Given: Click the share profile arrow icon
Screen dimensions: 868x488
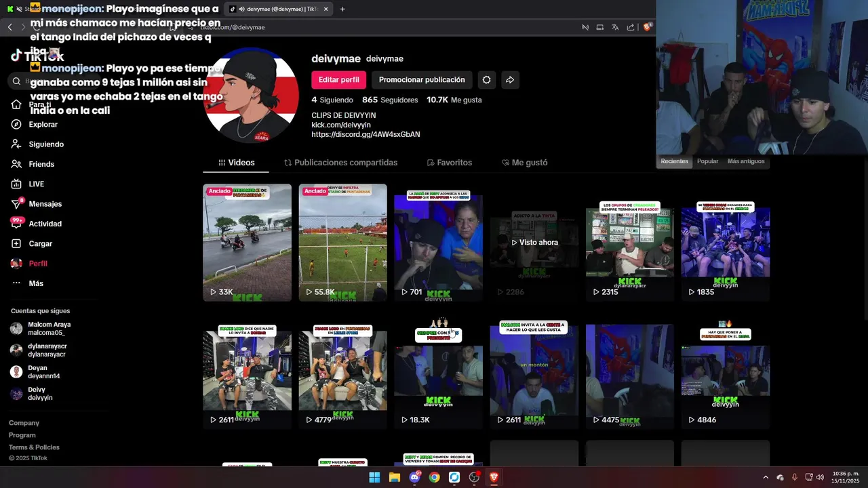Looking at the screenshot, I should pyautogui.click(x=510, y=80).
